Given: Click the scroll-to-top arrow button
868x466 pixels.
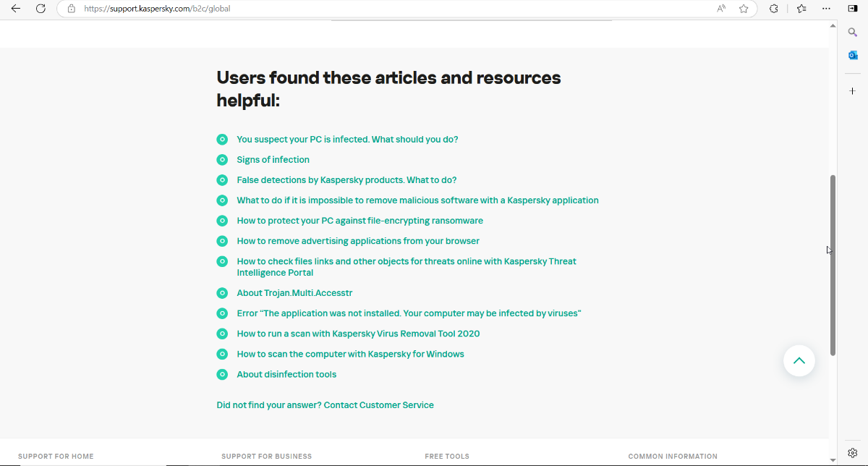Looking at the screenshot, I should click(x=799, y=360).
